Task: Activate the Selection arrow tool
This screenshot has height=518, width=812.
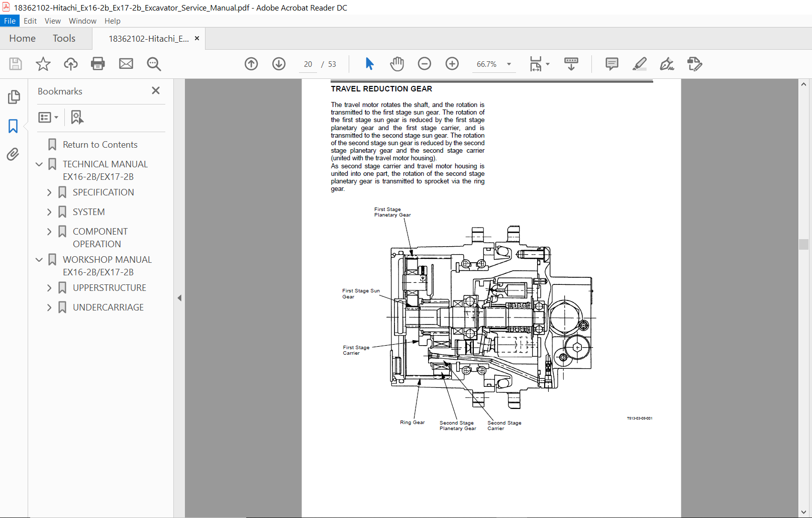Action: pos(370,64)
